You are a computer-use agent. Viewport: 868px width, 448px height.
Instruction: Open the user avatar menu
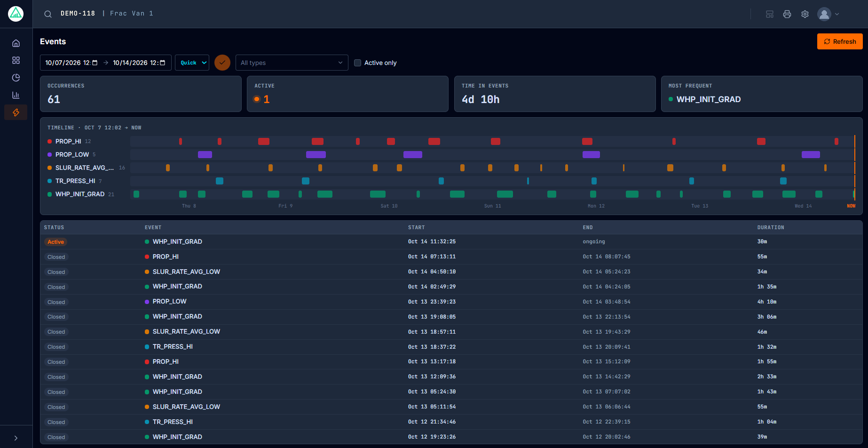828,14
